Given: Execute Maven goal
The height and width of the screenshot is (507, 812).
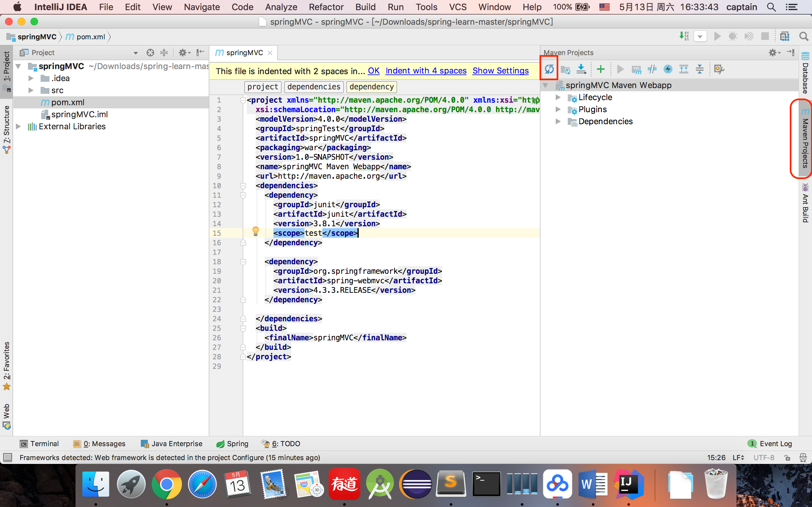Looking at the screenshot, I should point(636,69).
